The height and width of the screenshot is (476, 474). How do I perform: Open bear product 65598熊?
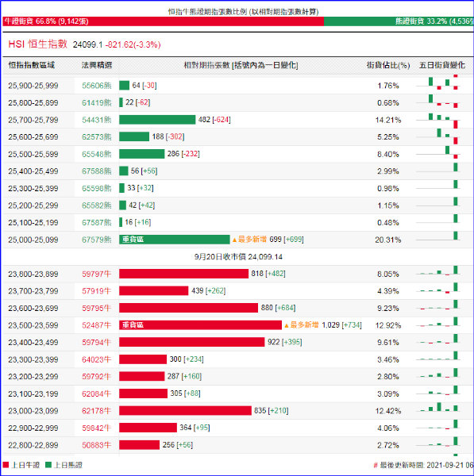(97, 188)
